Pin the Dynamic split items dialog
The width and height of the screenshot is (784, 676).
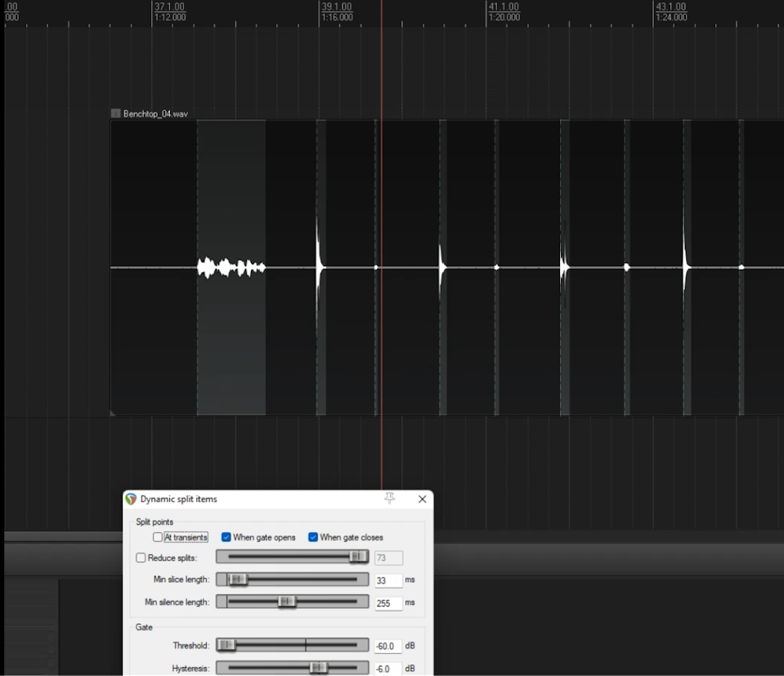click(x=389, y=499)
